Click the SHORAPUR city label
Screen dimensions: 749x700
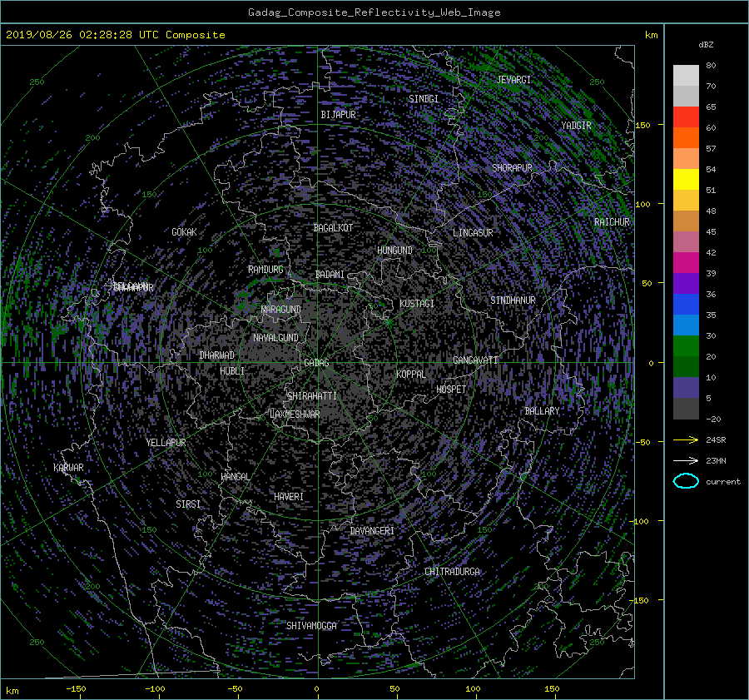(512, 168)
